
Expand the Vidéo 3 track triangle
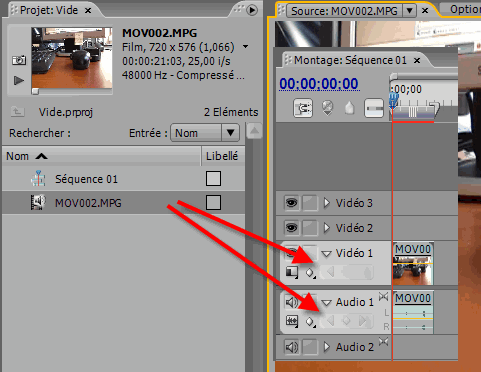(x=327, y=203)
